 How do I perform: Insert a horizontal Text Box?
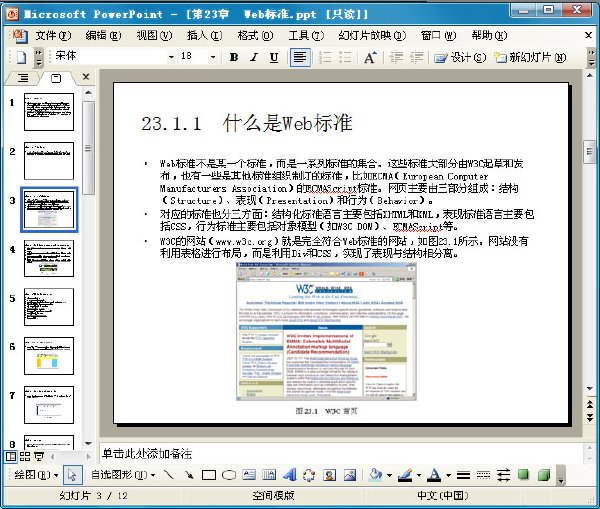[249, 475]
